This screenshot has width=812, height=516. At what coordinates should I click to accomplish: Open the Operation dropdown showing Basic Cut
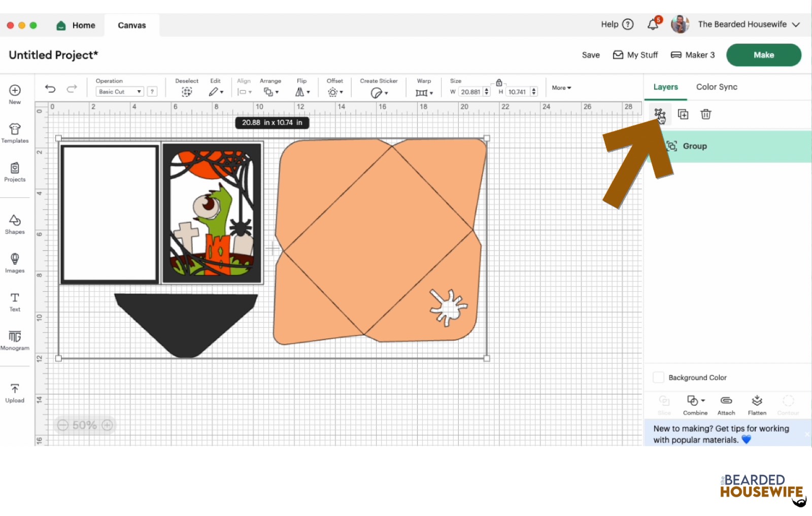[120, 91]
